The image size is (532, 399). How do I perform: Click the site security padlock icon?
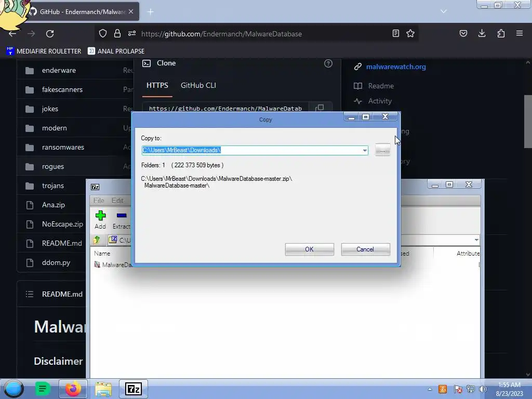117,33
